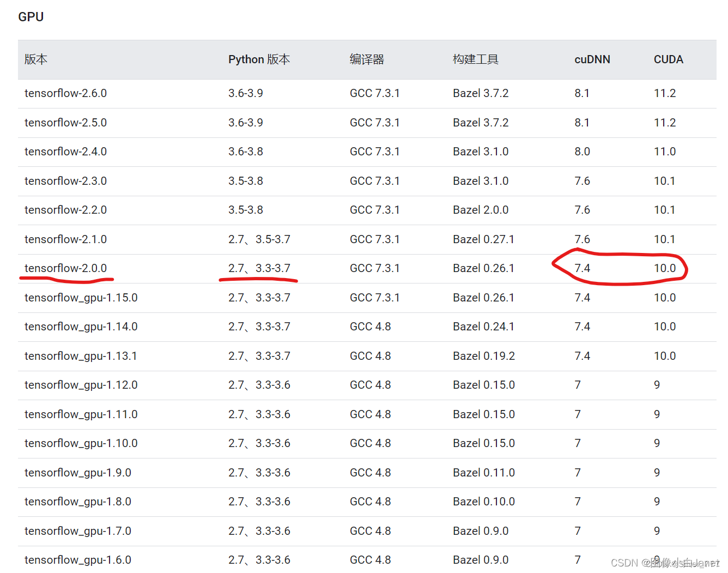
Task: Click Python 3.5-3.8 in tensorflow-2.3.0 row
Action: click(246, 181)
